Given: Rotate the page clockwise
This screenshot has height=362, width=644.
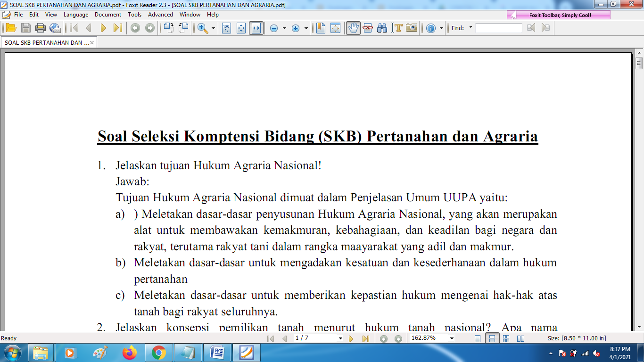Looking at the screenshot, I should coord(169,28).
